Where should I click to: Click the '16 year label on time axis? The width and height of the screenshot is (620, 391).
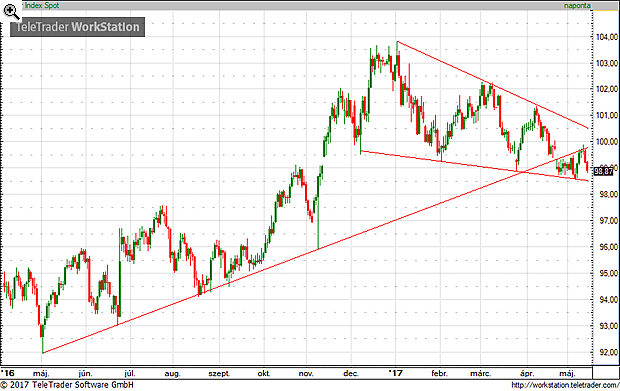[8, 373]
